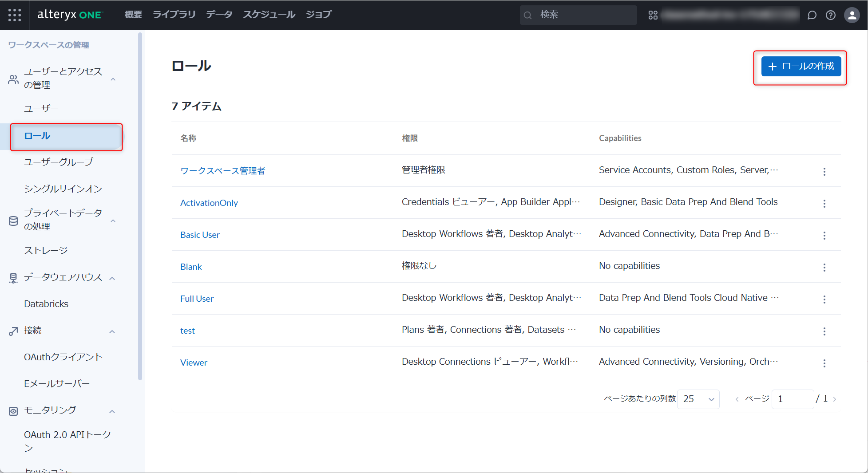Click the connections plug icon
Screen dimensions: 868x473
[x=13, y=331]
